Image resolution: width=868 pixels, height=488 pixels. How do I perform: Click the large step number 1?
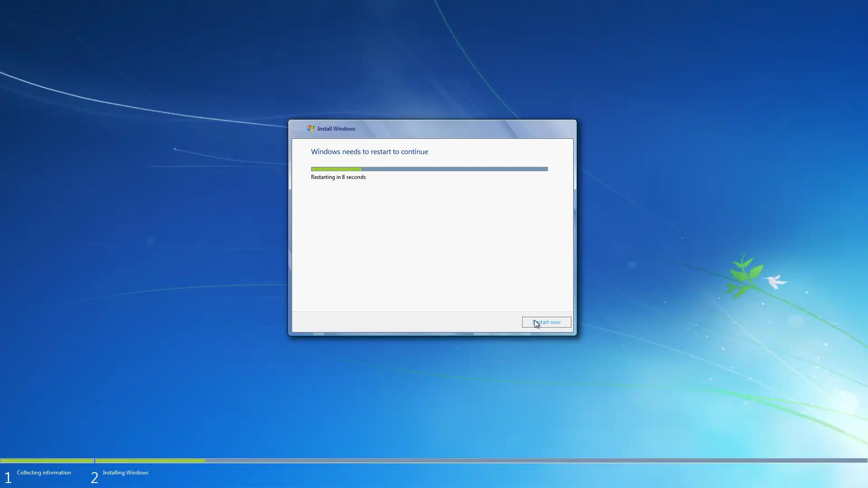pos(8,478)
